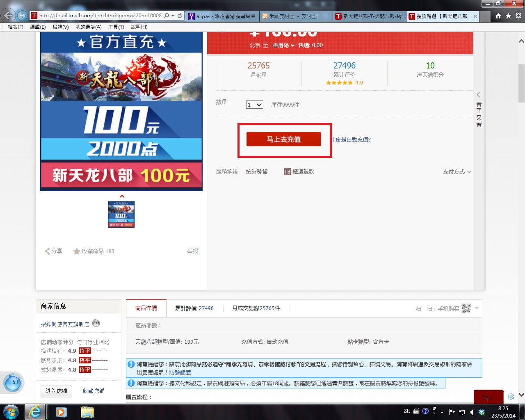Show hidden tray icons arrow
525x420 pixels.
click(442, 412)
